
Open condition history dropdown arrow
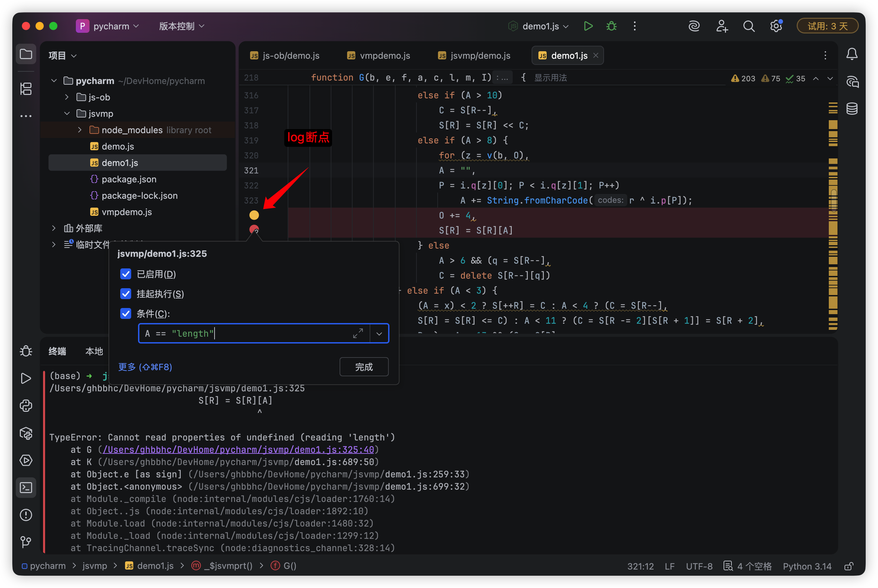[x=379, y=333]
